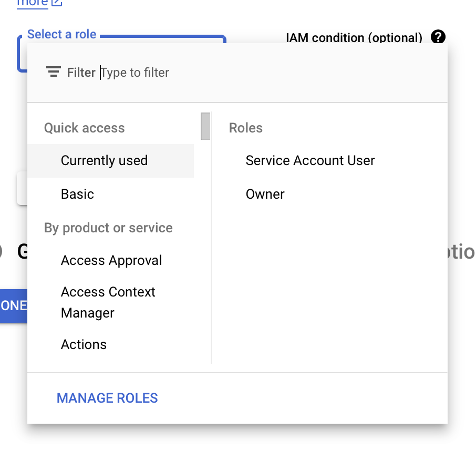Select the Currently used category

click(x=110, y=161)
